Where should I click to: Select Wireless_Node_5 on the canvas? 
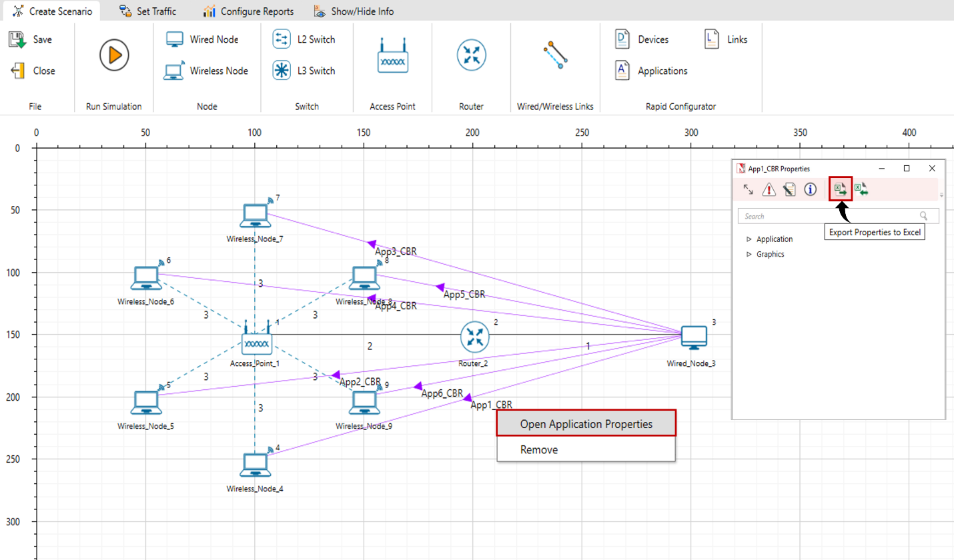(x=145, y=403)
